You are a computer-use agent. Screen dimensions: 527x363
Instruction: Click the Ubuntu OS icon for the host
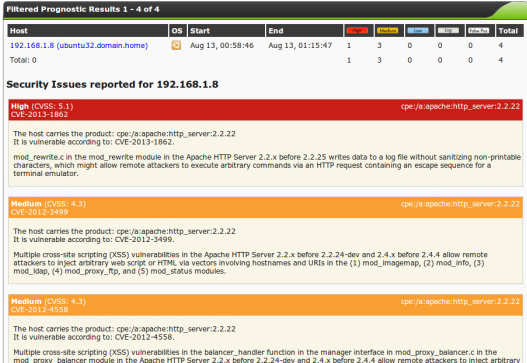click(x=176, y=45)
